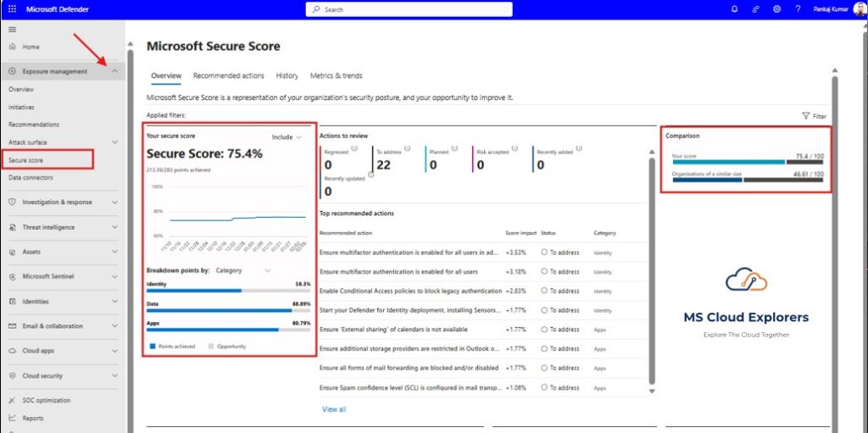This screenshot has height=433, width=868.
Task: Expand the Assets section chevron
Action: point(114,252)
